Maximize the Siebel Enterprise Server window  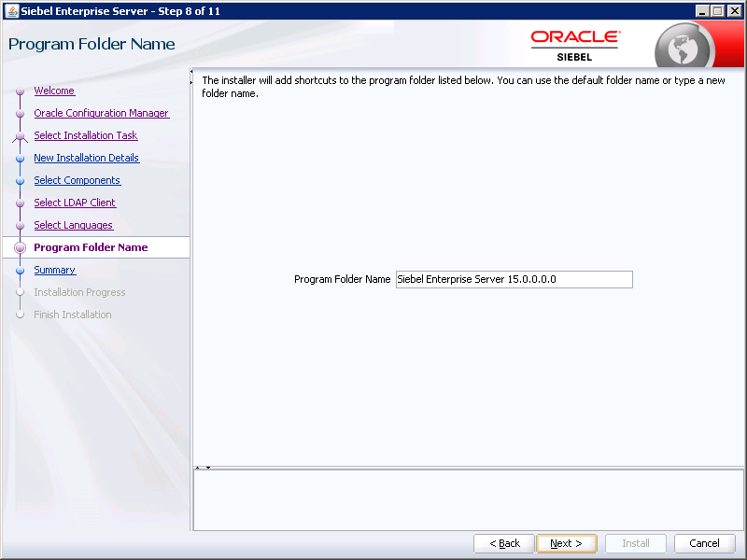(718, 11)
